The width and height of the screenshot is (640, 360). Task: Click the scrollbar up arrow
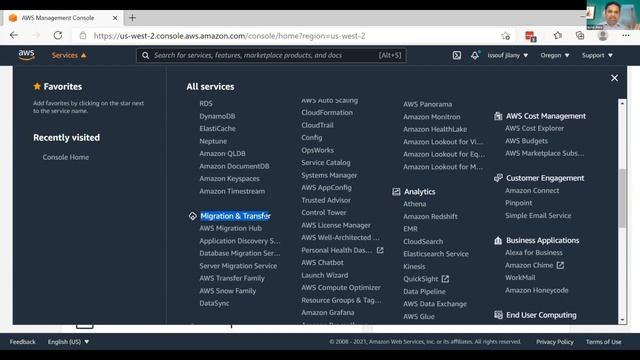click(622, 103)
